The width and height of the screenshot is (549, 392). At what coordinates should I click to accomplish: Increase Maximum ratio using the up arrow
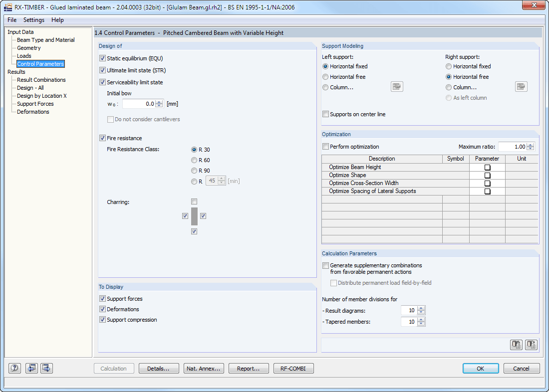tap(531, 144)
